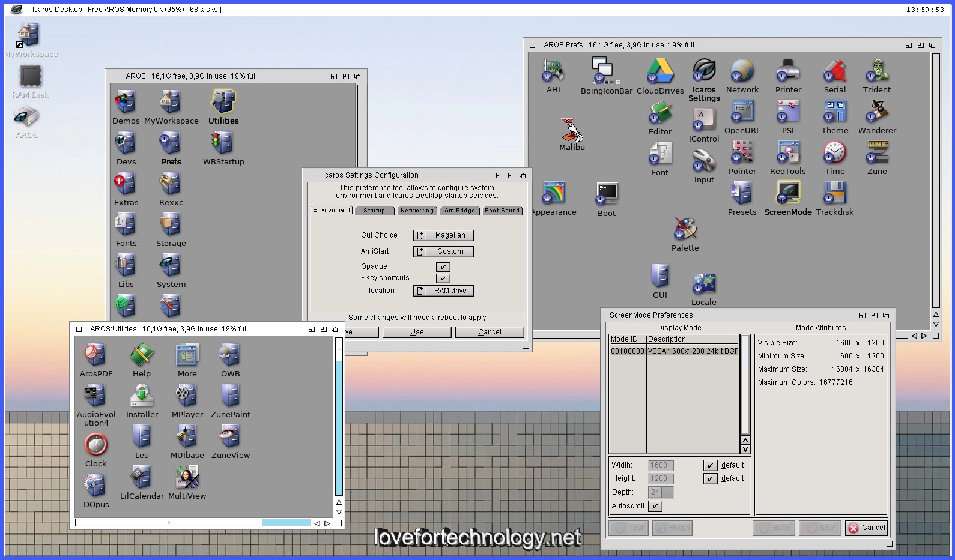The image size is (955, 560).
Task: Open the Palette prefs icon
Action: (685, 230)
